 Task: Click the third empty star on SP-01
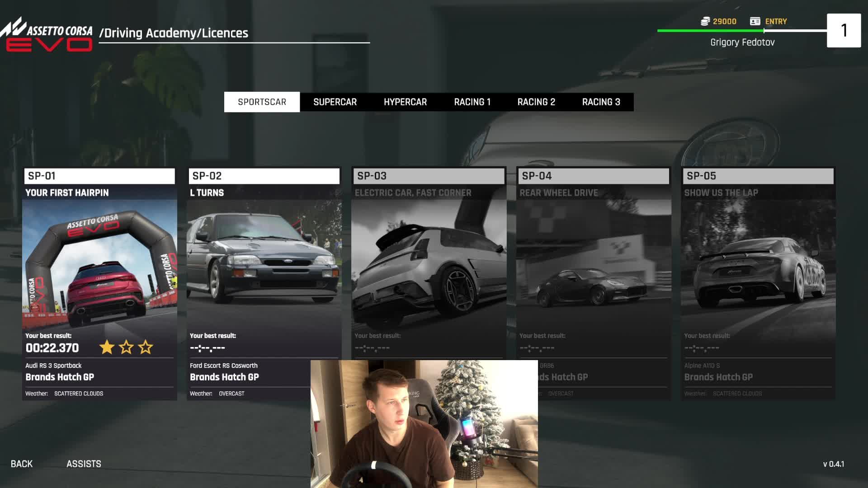(x=146, y=347)
